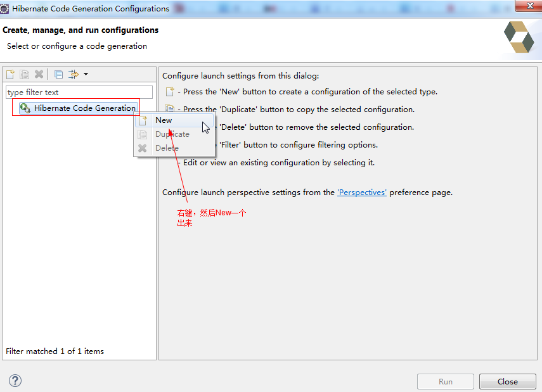Click the Run button
The width and height of the screenshot is (542, 392).
click(x=445, y=382)
